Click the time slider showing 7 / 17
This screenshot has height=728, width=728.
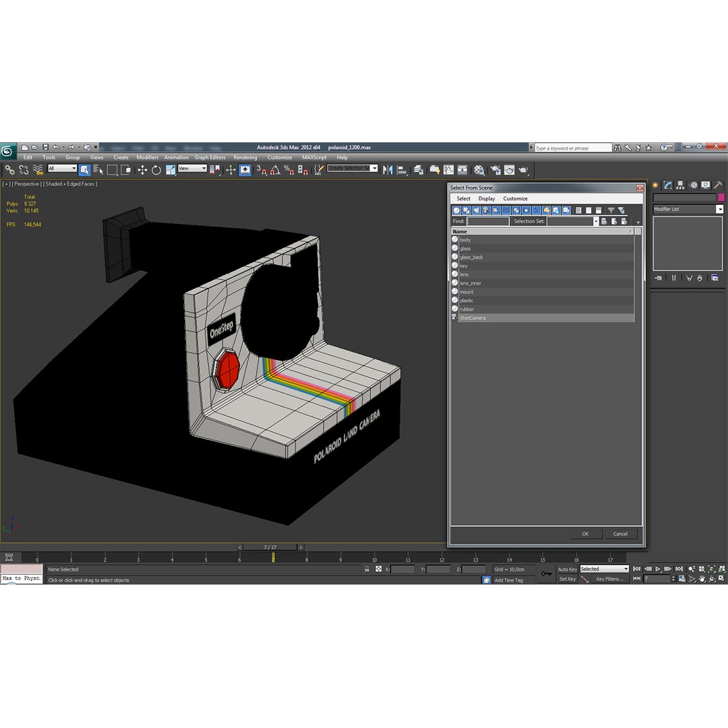click(270, 547)
